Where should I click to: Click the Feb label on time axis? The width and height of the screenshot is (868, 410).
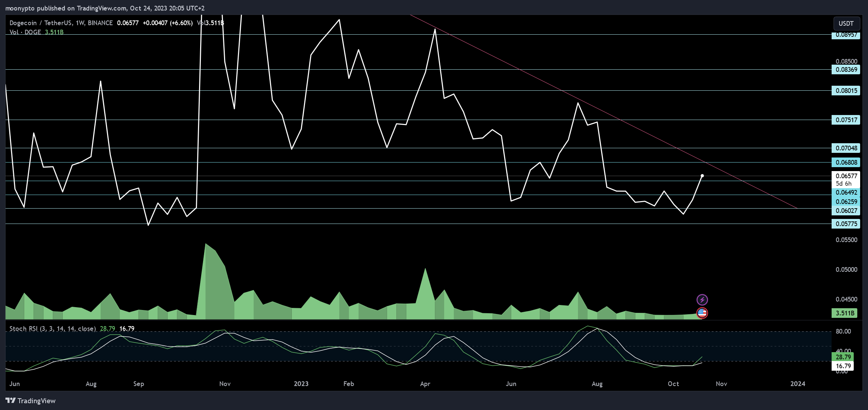pyautogui.click(x=349, y=384)
